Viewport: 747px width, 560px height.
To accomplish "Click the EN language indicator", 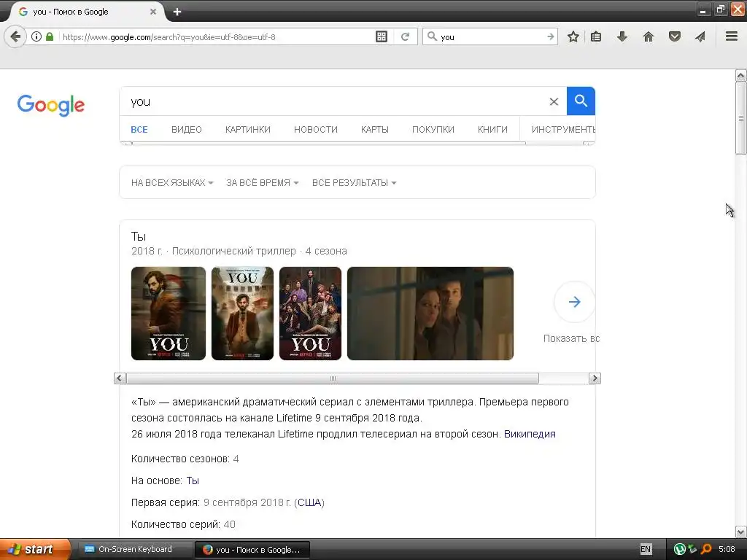I will point(646,549).
